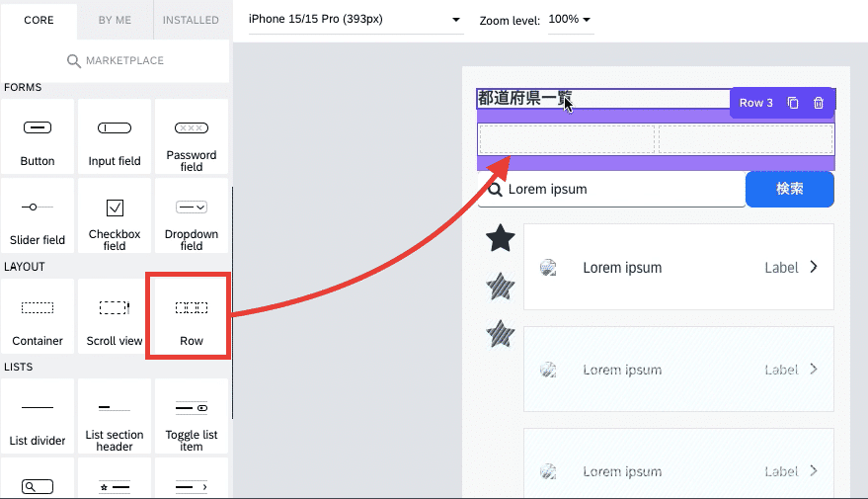Click the component panel scrollbar
Viewport: 868px width, 499px height.
(232, 302)
